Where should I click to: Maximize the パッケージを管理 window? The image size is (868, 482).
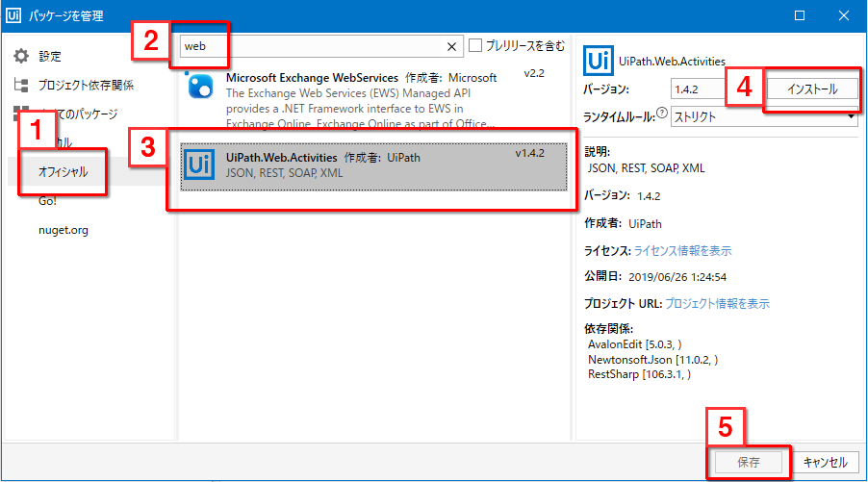point(800,15)
